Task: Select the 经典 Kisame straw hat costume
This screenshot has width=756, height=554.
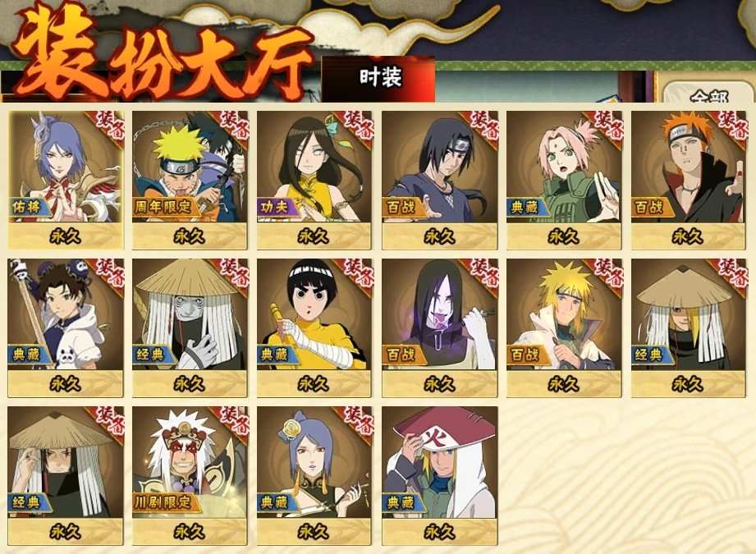Action: (x=190, y=327)
